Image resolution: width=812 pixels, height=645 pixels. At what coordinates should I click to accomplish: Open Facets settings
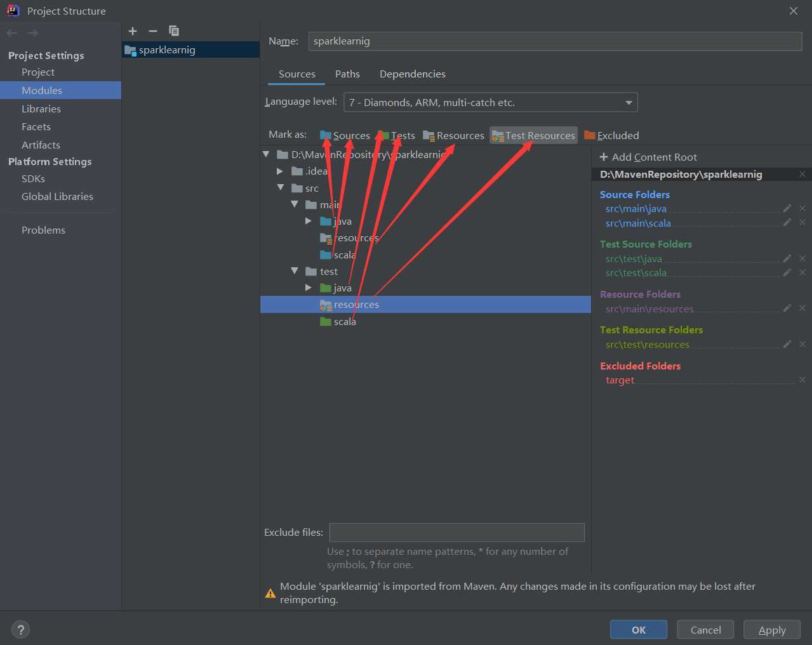click(36, 126)
